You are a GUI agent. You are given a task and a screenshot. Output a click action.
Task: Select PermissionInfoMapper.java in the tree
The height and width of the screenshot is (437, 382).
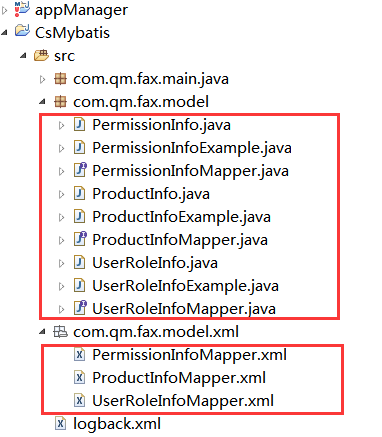[x=191, y=171]
